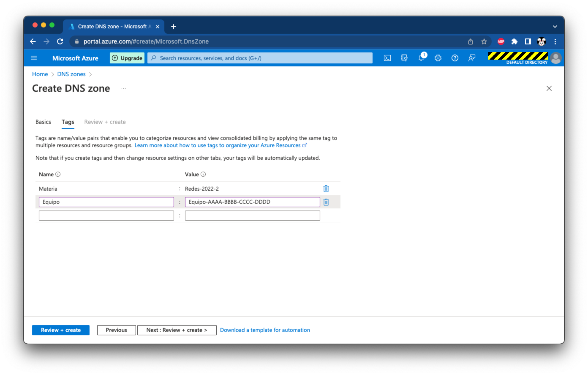The image size is (588, 375).
Task: Open Chrome three-dot menu
Action: click(x=555, y=41)
